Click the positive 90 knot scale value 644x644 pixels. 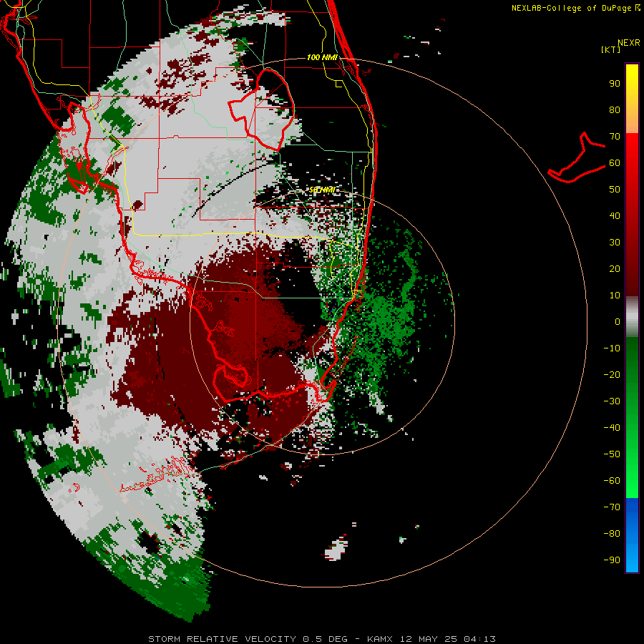point(615,84)
